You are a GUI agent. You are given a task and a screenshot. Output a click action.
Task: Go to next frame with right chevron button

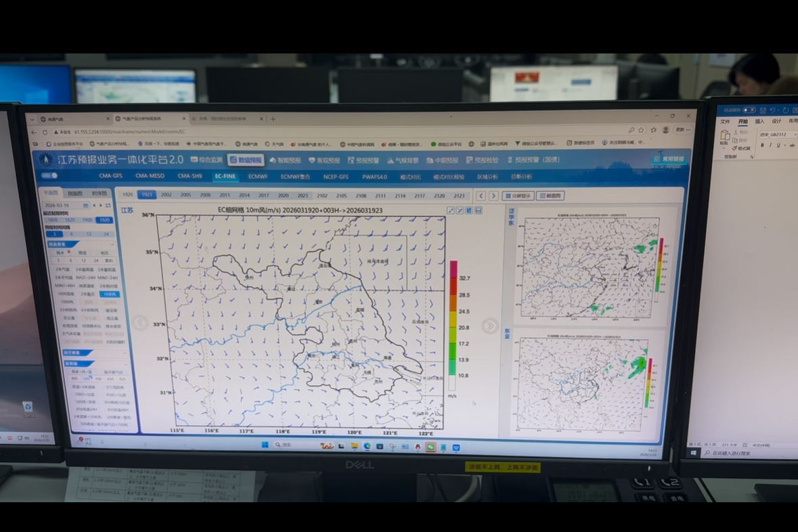[x=493, y=196]
